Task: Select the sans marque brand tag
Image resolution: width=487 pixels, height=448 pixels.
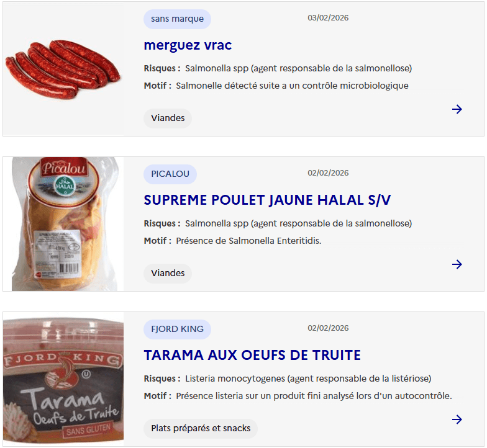Action: coord(178,19)
